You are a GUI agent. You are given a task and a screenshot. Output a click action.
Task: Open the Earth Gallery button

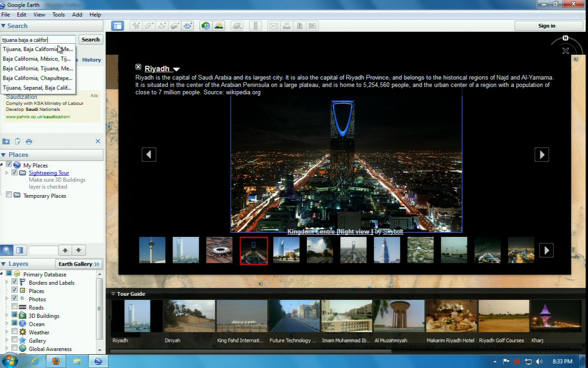tap(79, 264)
